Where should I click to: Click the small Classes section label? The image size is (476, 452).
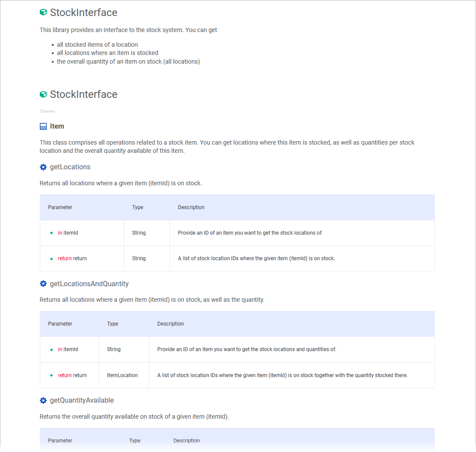pos(47,111)
